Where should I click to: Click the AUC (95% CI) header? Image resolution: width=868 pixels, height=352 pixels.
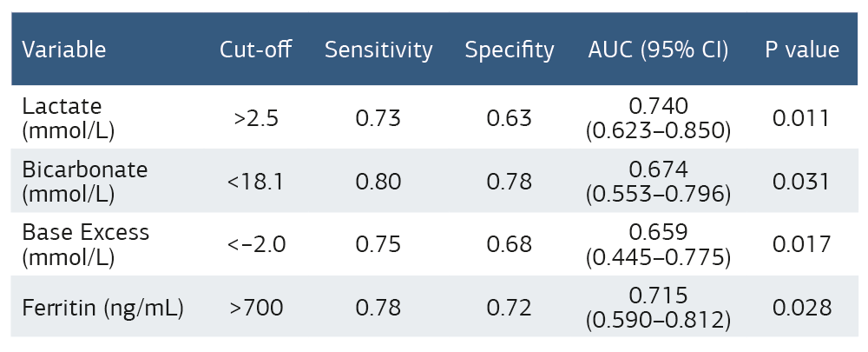coord(658,50)
